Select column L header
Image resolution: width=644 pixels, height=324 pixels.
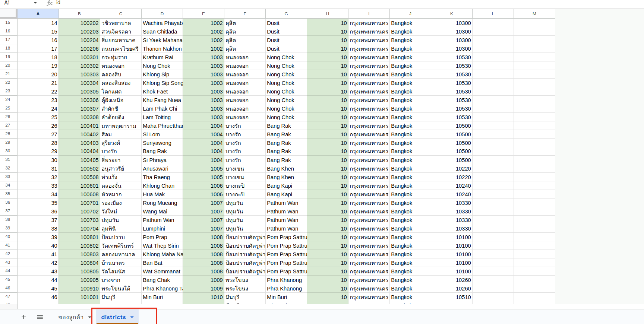493,14
